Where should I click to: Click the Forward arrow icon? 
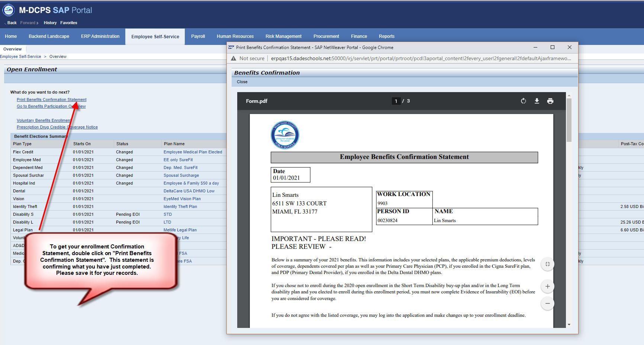pyautogui.click(x=38, y=23)
